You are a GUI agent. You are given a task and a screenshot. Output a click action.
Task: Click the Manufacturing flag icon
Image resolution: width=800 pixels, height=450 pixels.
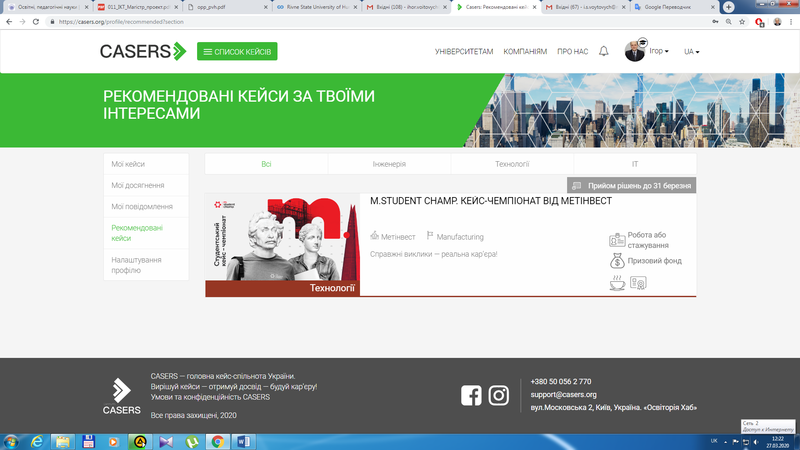point(430,235)
